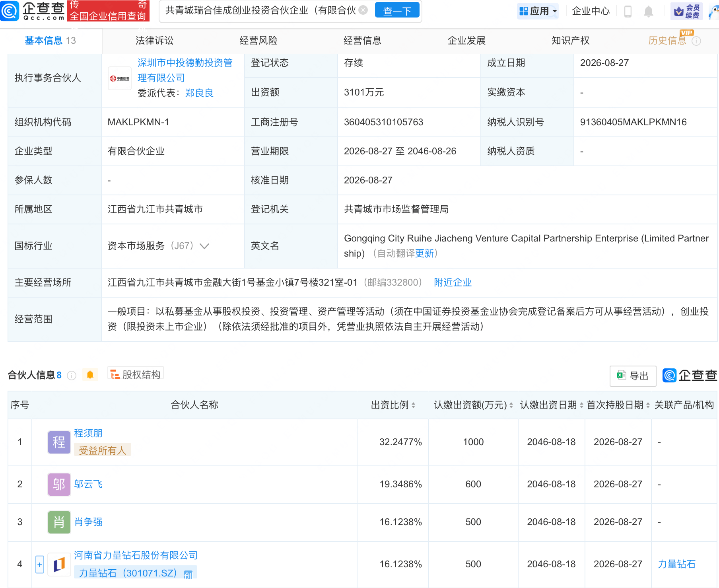Click 程须朋's avatar icon
719x588 pixels.
[x=59, y=442]
